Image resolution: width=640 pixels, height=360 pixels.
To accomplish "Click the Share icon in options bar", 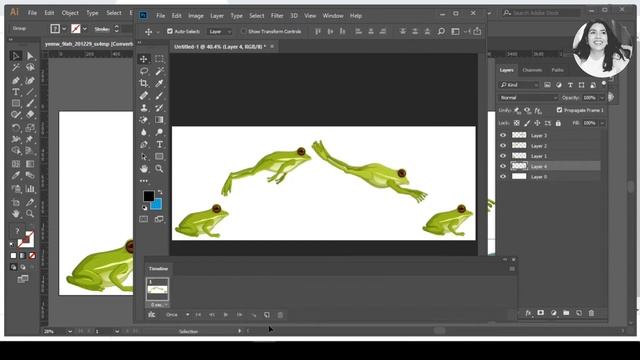I will click(x=477, y=31).
